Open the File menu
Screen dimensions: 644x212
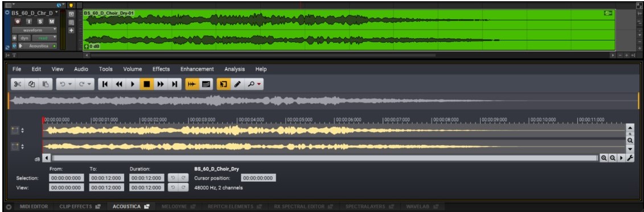(17, 69)
